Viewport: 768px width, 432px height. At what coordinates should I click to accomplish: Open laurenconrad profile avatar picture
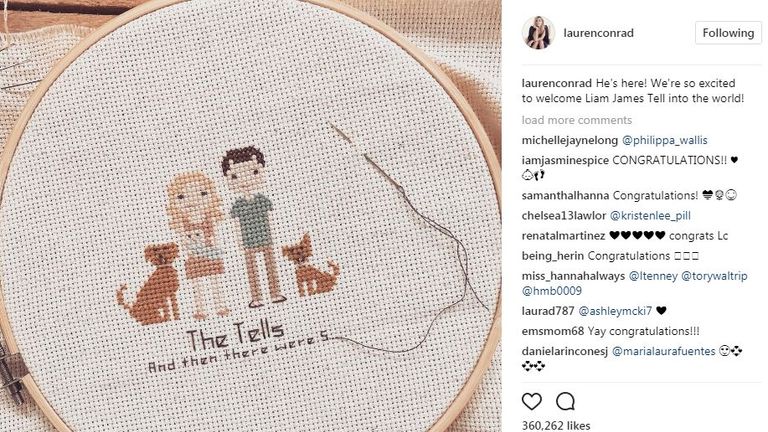click(538, 33)
